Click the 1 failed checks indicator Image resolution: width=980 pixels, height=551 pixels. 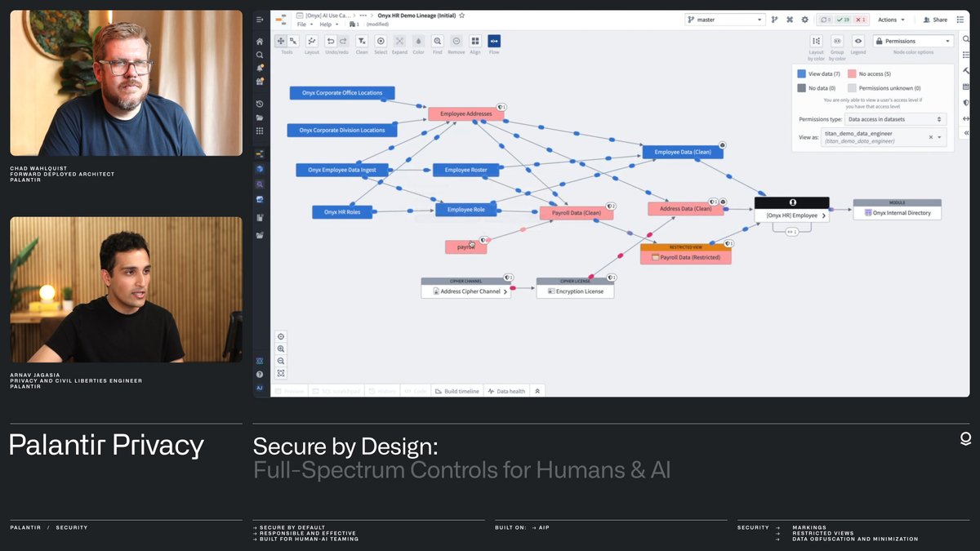[861, 20]
